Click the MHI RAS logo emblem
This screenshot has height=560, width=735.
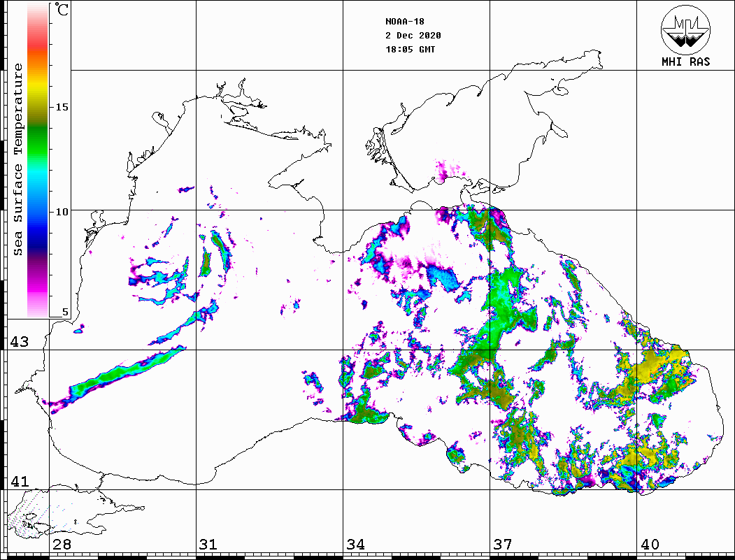685,29
